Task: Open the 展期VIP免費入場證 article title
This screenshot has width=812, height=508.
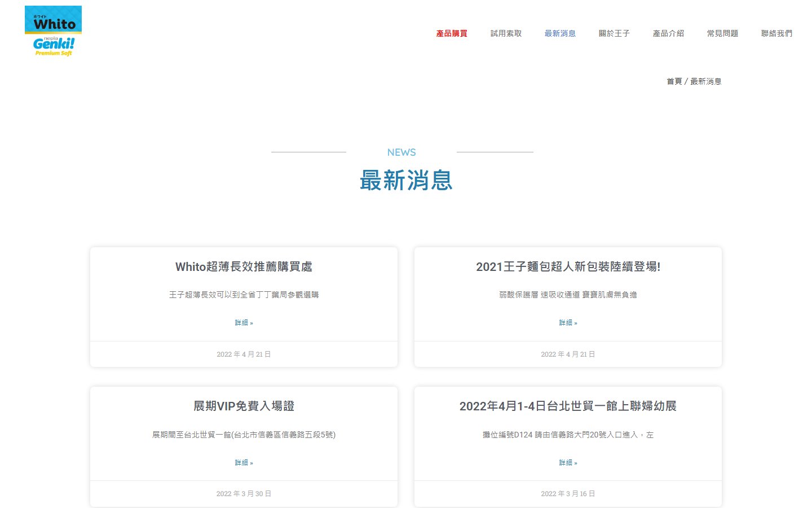Action: pos(244,406)
